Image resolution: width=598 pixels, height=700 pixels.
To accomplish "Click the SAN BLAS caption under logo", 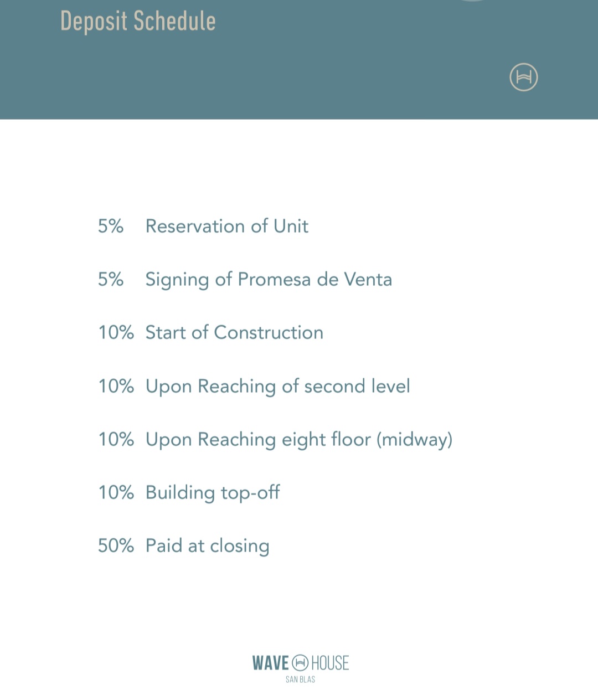I will pyautogui.click(x=300, y=680).
